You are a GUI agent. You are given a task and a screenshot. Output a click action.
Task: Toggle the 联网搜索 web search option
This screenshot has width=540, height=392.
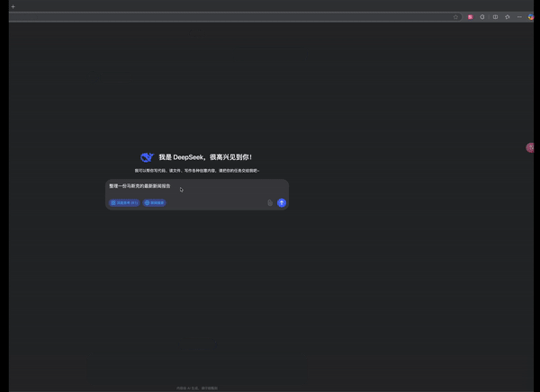[154, 202]
